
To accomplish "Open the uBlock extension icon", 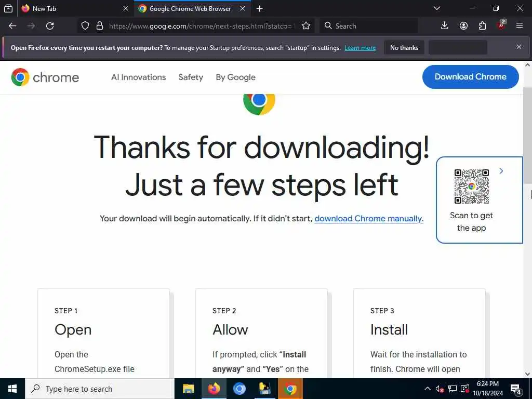I will tap(501, 25).
